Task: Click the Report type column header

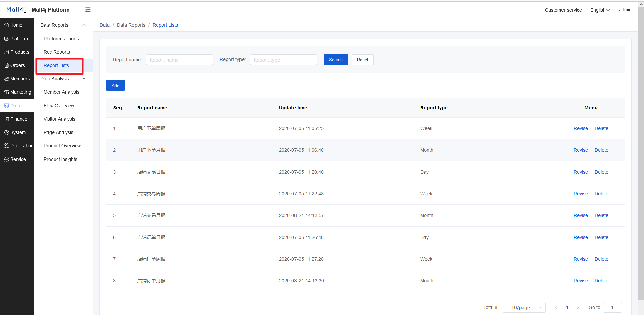Action: (434, 108)
